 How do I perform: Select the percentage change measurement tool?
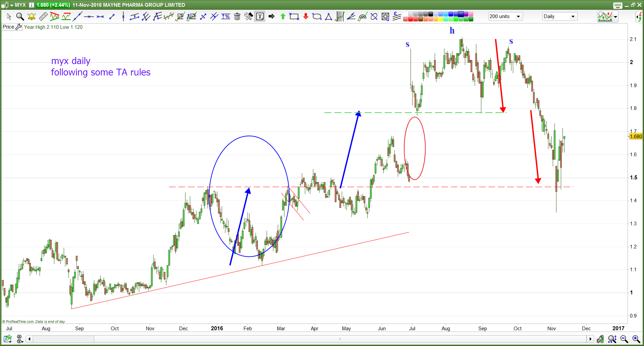[x=226, y=16]
